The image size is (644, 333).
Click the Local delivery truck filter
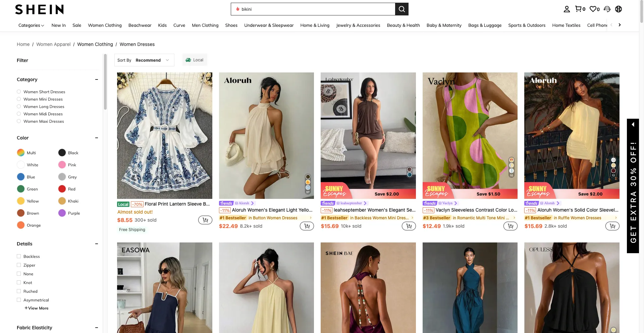click(195, 60)
